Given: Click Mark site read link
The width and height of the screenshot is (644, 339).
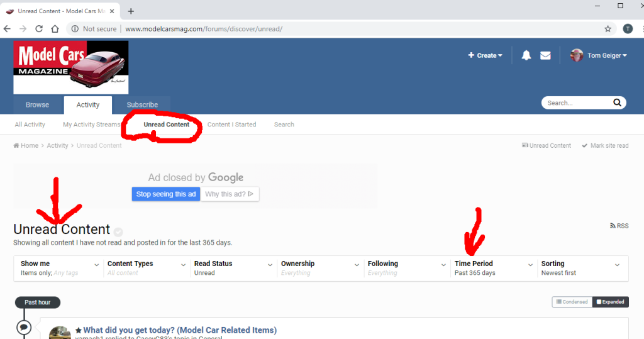Looking at the screenshot, I should tap(605, 145).
